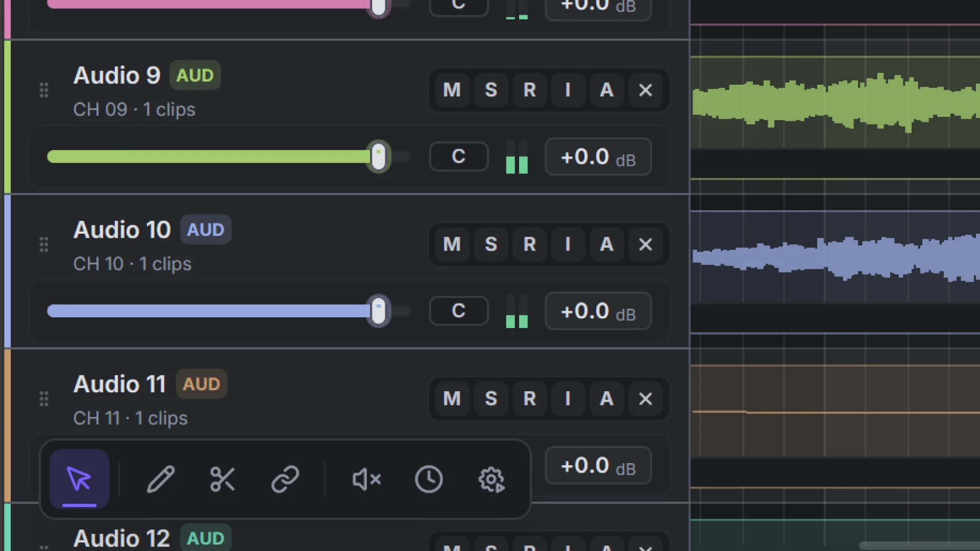Mute the Audio 9 track
This screenshot has width=980, height=551.
pos(452,90)
